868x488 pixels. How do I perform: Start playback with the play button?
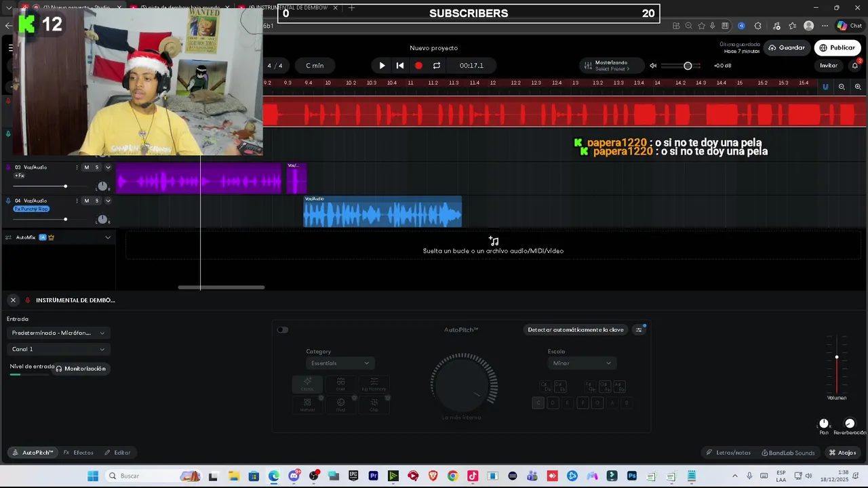tap(382, 66)
